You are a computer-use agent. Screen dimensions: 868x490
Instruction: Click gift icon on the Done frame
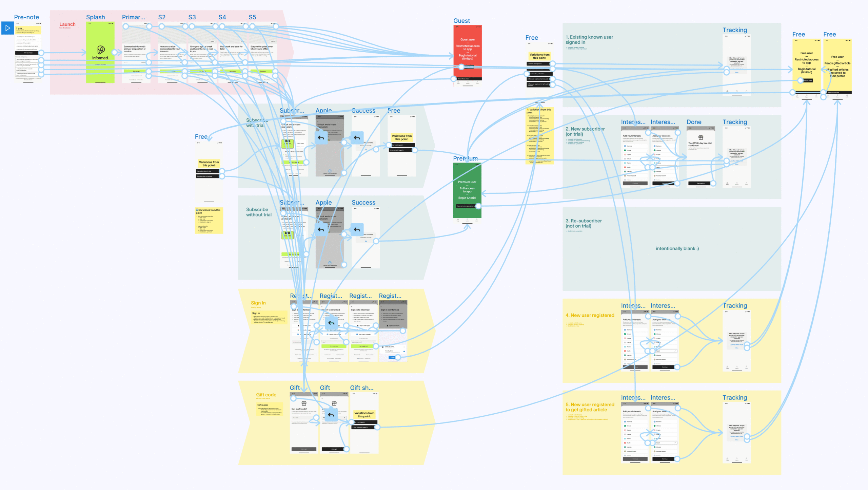[701, 137]
